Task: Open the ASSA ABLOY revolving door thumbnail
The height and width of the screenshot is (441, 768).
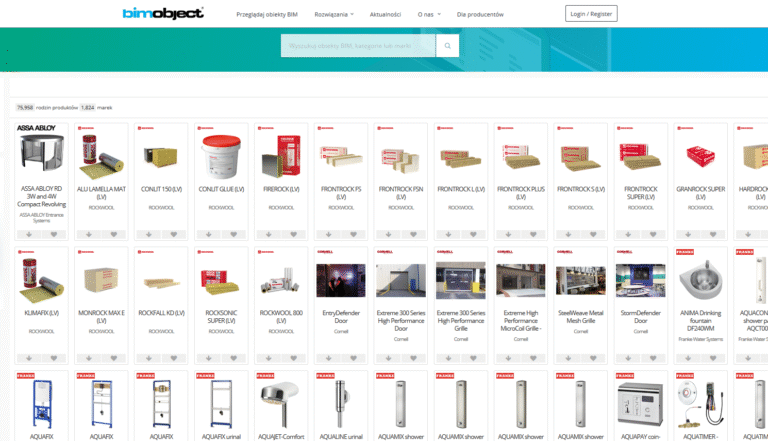Action: click(x=42, y=153)
